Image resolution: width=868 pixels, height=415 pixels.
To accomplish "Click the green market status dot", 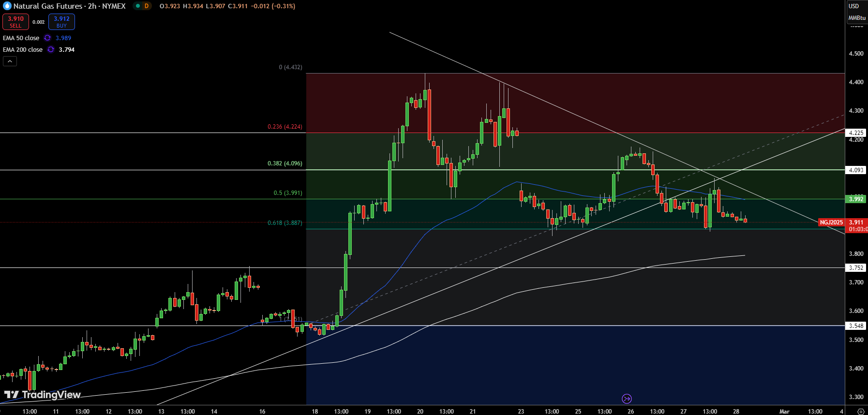I will (137, 6).
